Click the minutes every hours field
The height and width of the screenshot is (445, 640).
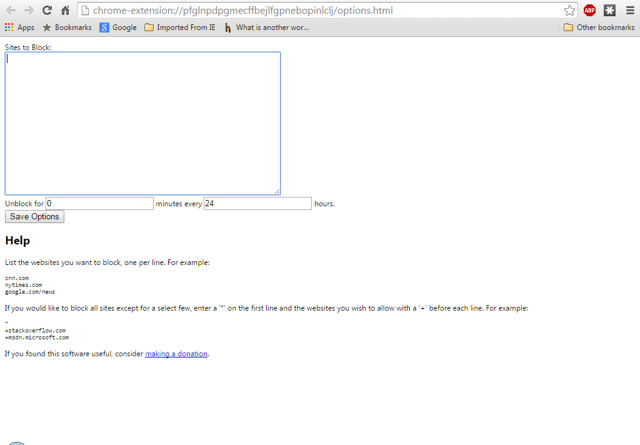257,203
